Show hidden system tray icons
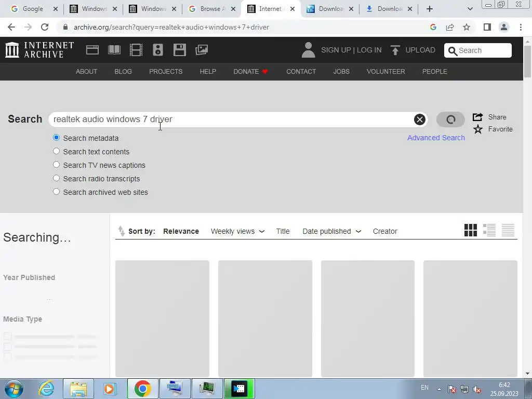Viewport: 532px width, 399px height. pyautogui.click(x=439, y=389)
